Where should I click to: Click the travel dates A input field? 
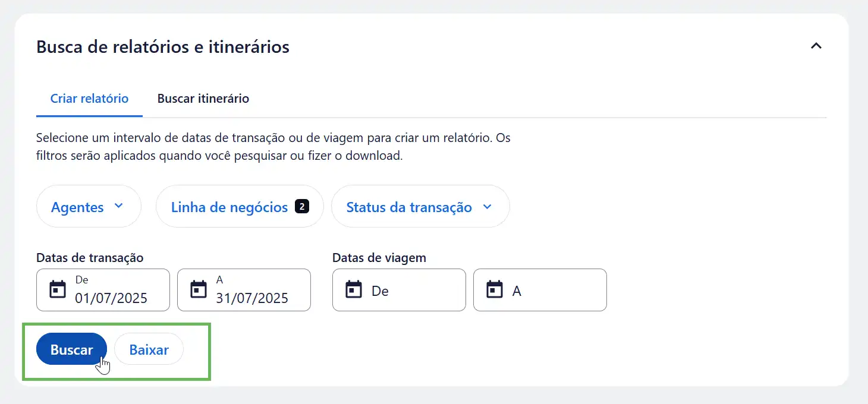(550, 291)
